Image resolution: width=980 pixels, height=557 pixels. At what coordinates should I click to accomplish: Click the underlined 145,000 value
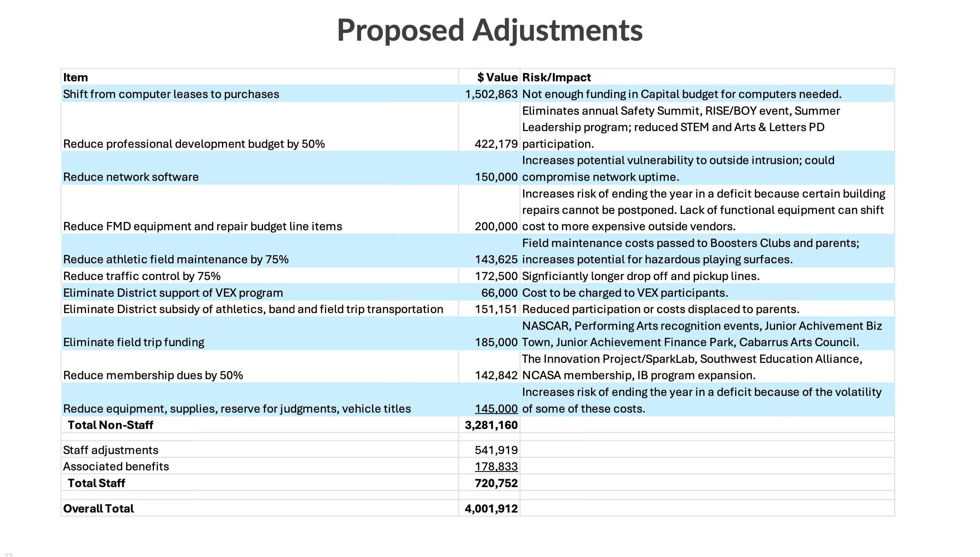click(496, 408)
